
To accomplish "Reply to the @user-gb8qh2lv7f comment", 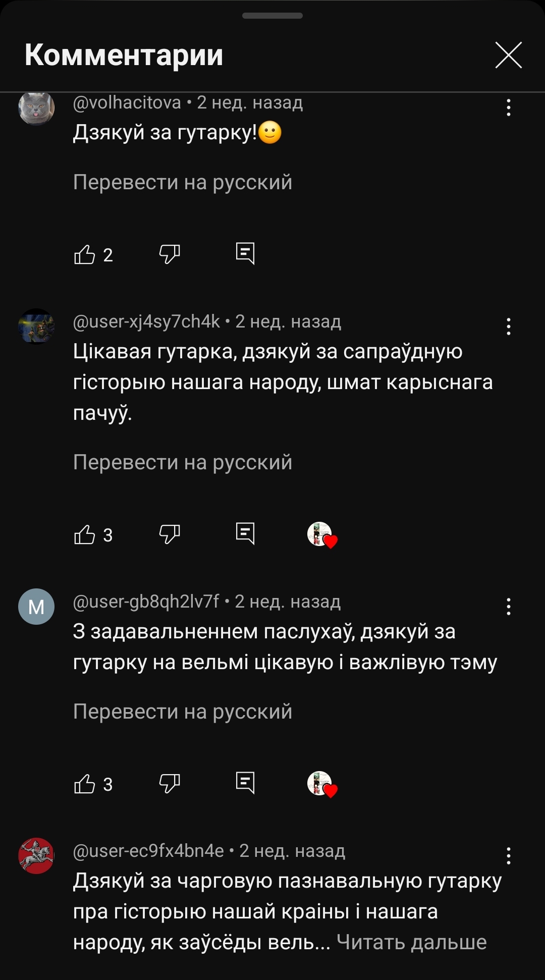I will (245, 783).
